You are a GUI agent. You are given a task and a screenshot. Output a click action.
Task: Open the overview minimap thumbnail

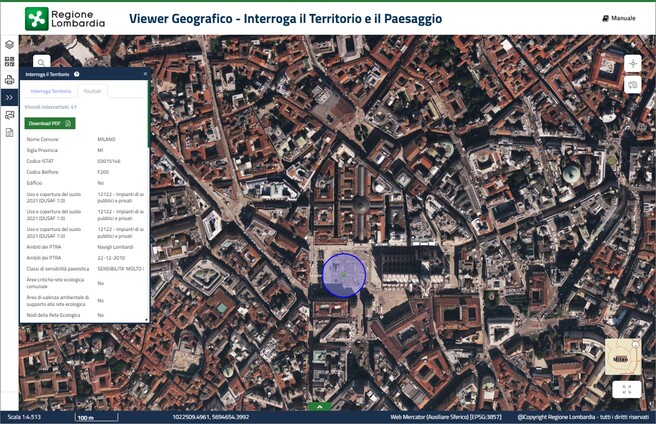click(623, 357)
